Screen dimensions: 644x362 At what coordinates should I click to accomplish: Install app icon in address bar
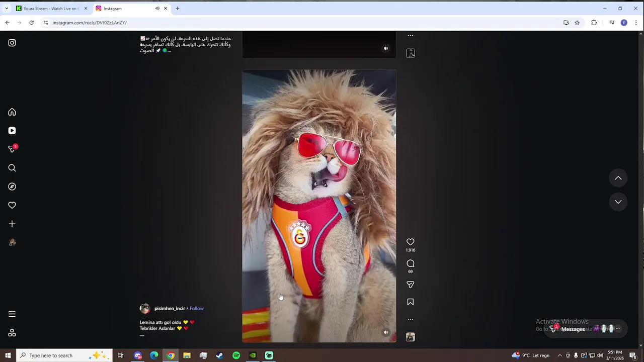point(566,23)
